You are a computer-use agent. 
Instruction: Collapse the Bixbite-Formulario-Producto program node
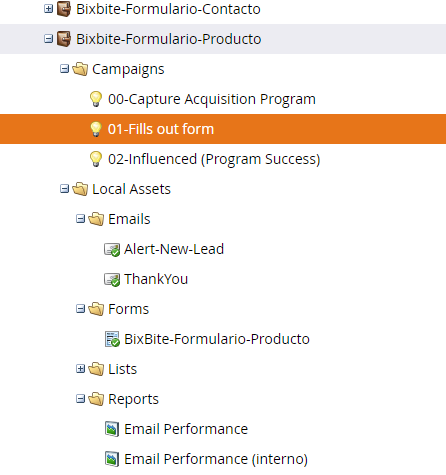click(49, 39)
